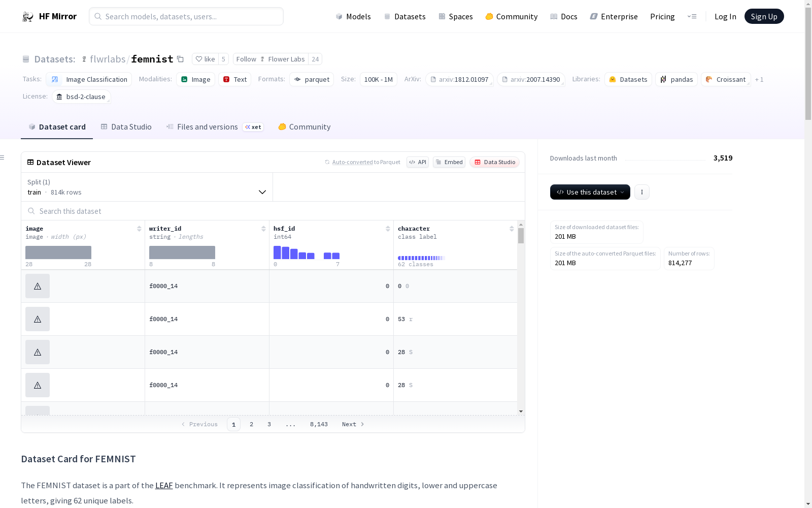Sort the hsf_id column

(388, 229)
